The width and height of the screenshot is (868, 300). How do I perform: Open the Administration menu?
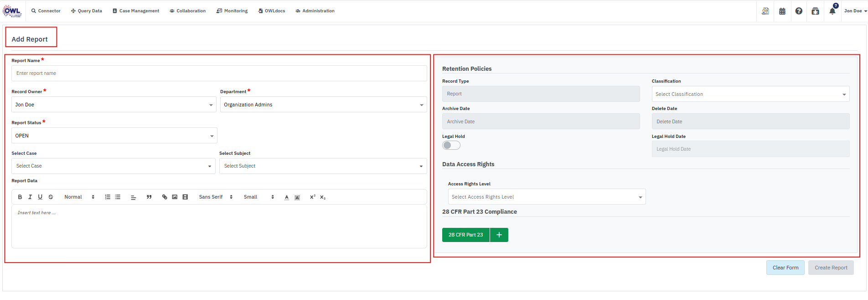point(315,11)
